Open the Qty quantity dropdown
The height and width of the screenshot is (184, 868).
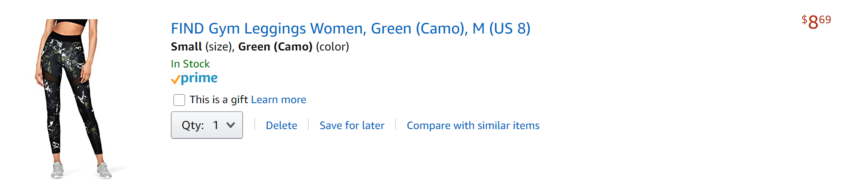pos(206,125)
